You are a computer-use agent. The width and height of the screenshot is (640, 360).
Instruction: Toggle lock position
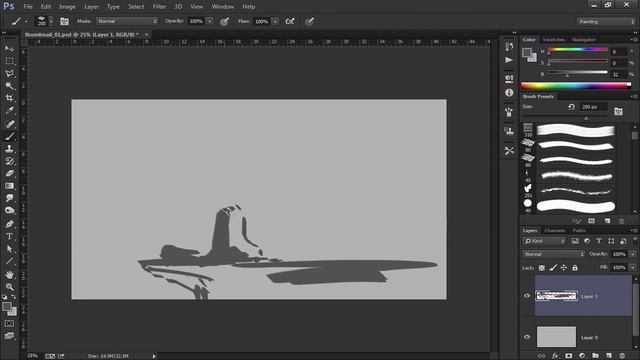point(564,268)
